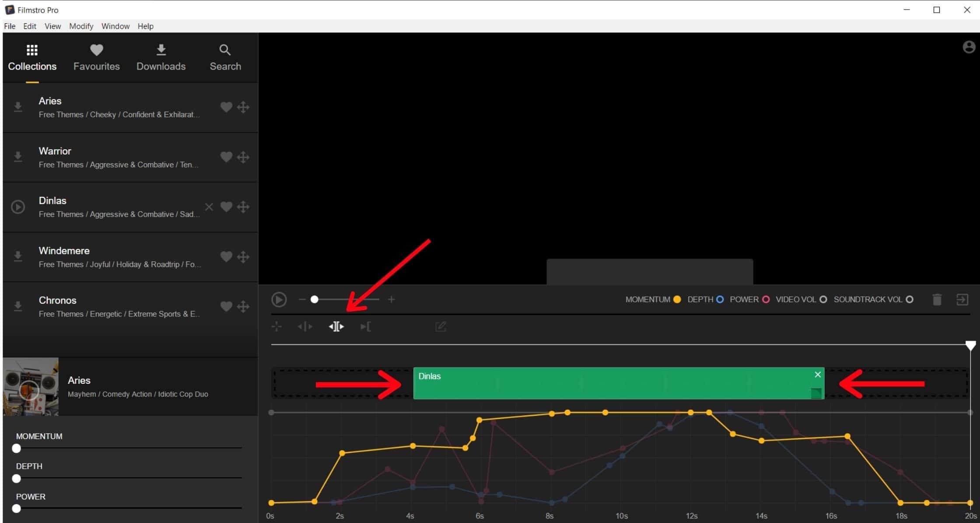980x523 pixels.
Task: Open the Modify menu
Action: pos(81,26)
